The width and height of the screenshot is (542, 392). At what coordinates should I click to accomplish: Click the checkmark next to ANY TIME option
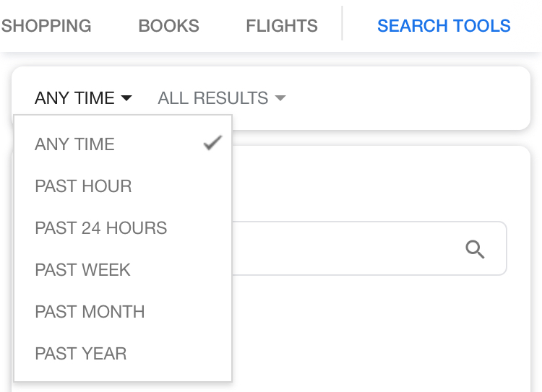pos(212,144)
